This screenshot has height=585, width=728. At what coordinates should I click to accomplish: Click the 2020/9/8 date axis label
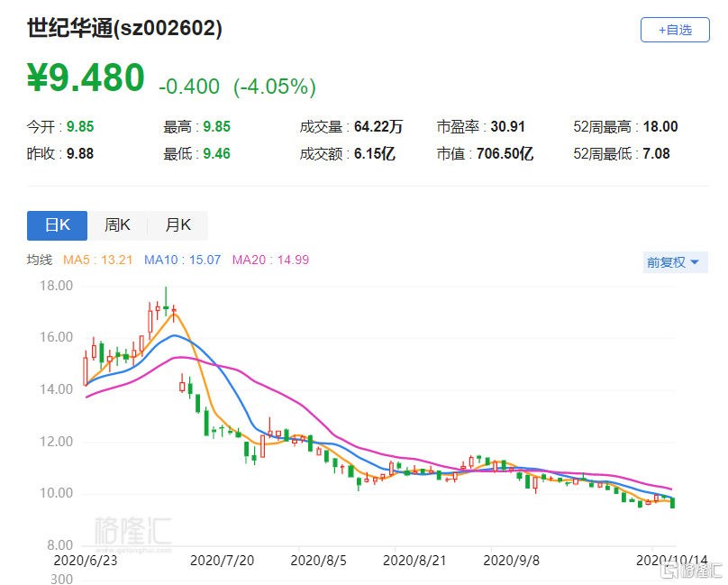coord(511,561)
